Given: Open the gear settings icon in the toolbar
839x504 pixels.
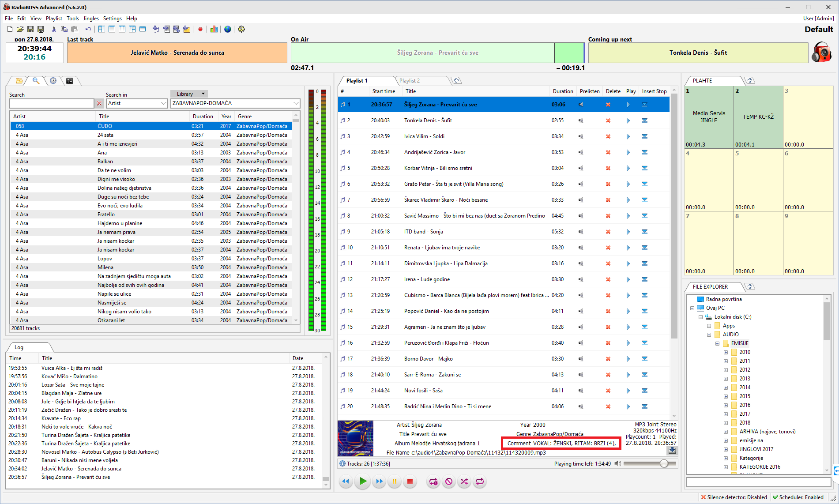Looking at the screenshot, I should click(x=241, y=29).
